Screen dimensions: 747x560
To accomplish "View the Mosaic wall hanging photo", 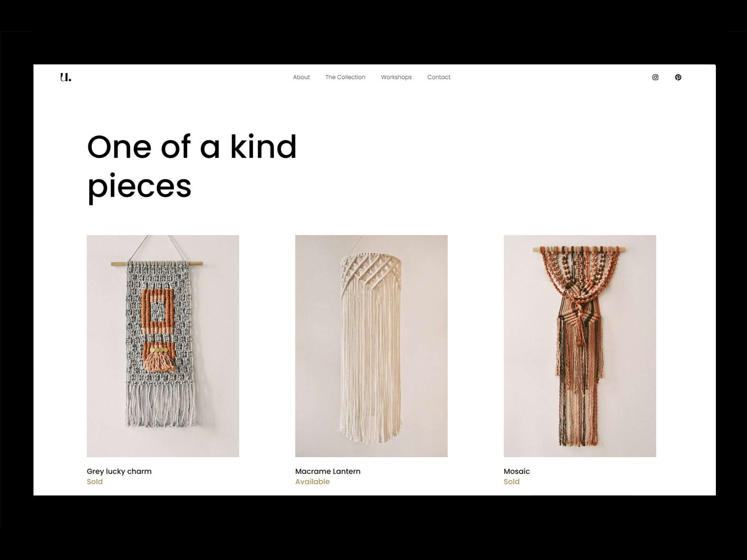I will click(x=580, y=346).
